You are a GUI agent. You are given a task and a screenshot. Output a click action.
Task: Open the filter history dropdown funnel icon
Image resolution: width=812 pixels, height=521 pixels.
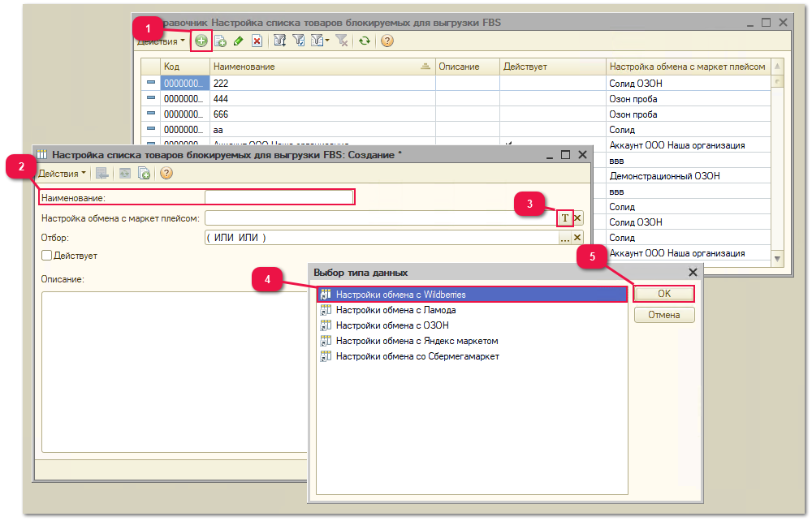[319, 41]
